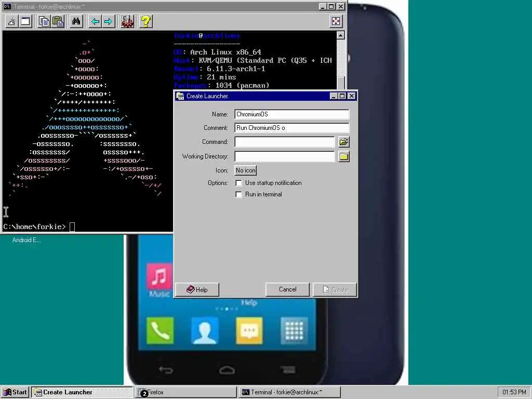
Task: Tap the app drawer grid icon
Action: click(x=294, y=330)
